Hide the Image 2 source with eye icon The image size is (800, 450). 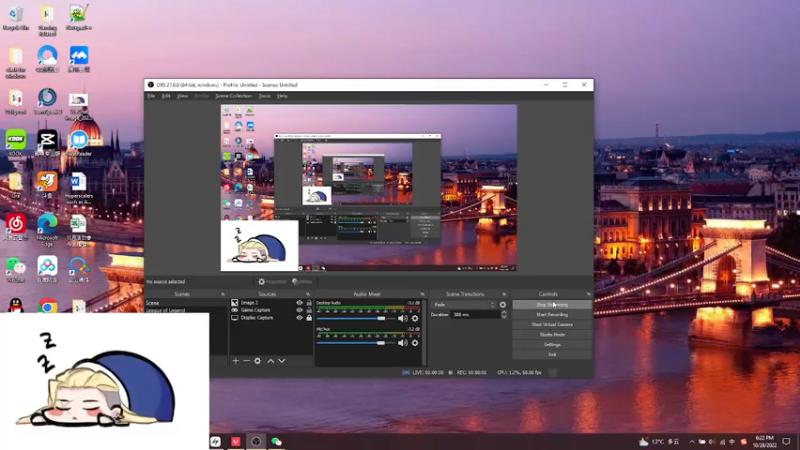[299, 302]
